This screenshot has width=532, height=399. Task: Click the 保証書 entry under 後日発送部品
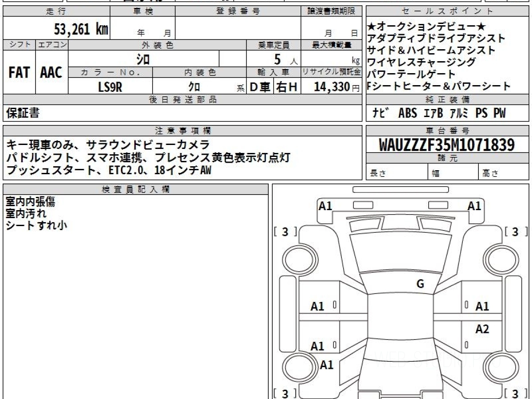pyautogui.click(x=23, y=113)
